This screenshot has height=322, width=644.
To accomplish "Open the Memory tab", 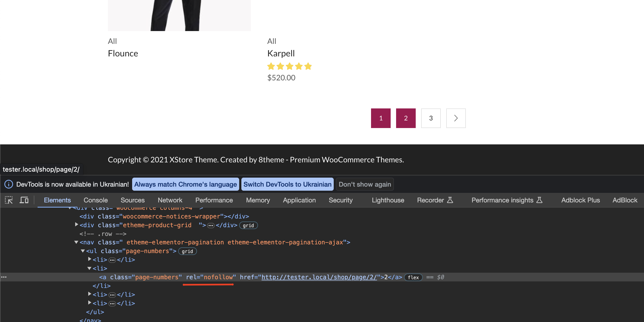I will (258, 200).
